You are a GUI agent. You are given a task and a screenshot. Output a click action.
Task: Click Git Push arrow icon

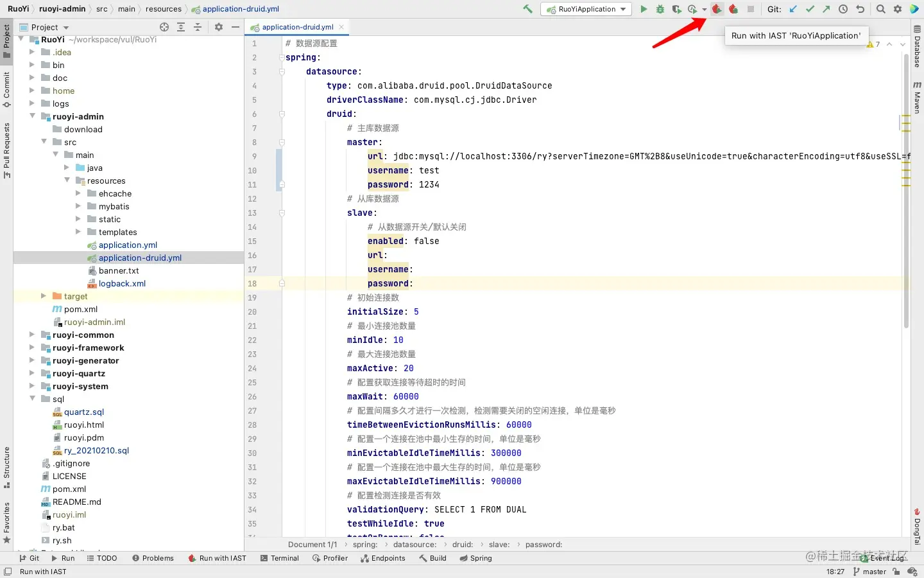[826, 9]
